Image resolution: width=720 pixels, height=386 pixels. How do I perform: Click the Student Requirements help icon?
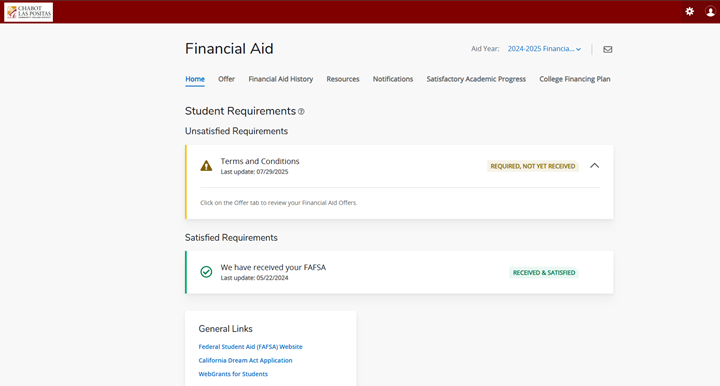[x=301, y=112]
